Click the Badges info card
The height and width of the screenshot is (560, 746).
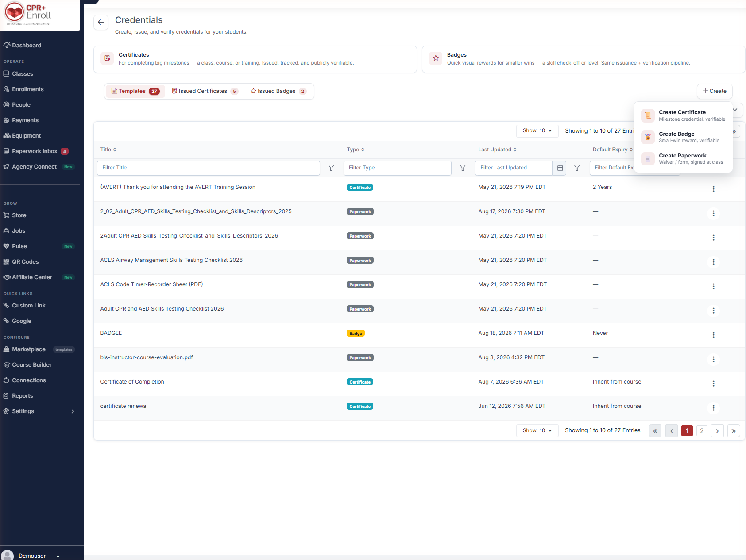(584, 59)
